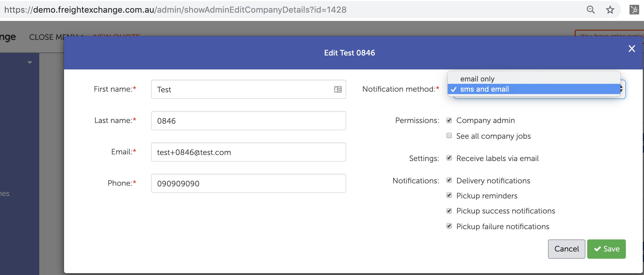Viewport: 644px width, 275px height.
Task: Toggle Pickup failure notifications
Action: point(449,226)
